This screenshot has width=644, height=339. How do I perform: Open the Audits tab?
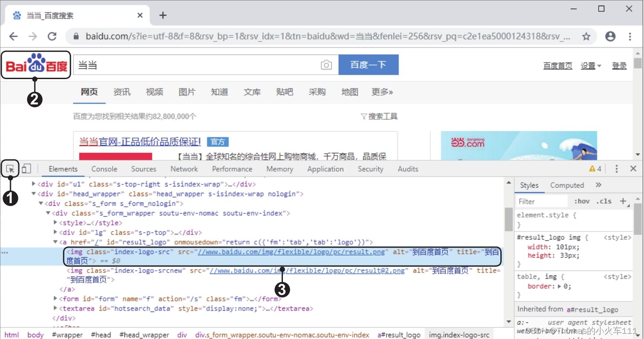(x=408, y=169)
